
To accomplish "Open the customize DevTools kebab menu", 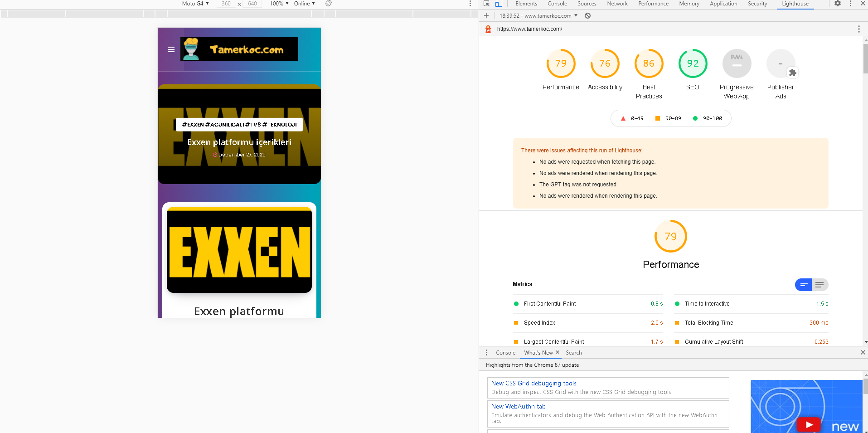I will pos(850,4).
